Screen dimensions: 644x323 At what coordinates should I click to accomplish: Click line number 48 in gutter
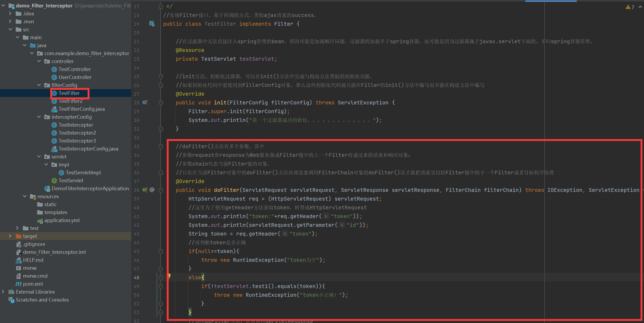[136, 277]
